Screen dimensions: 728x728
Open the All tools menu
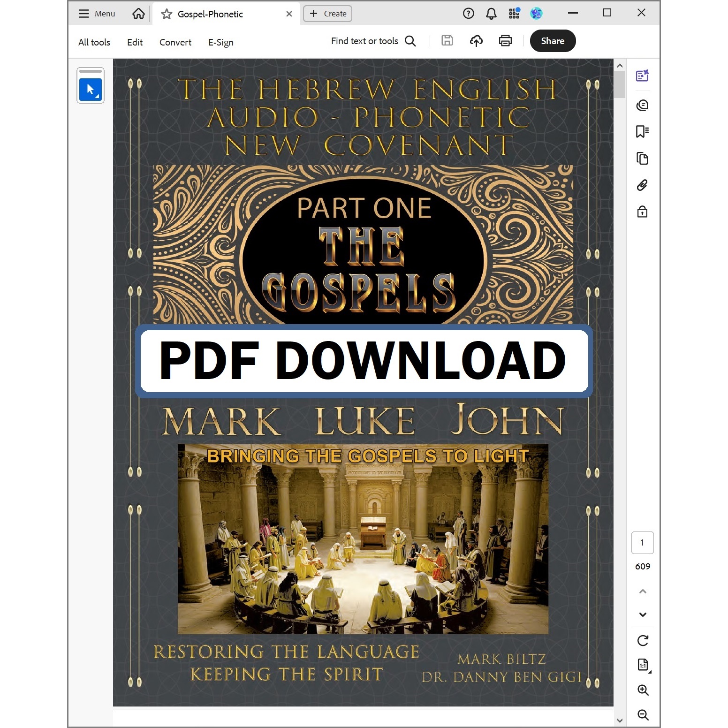[94, 42]
